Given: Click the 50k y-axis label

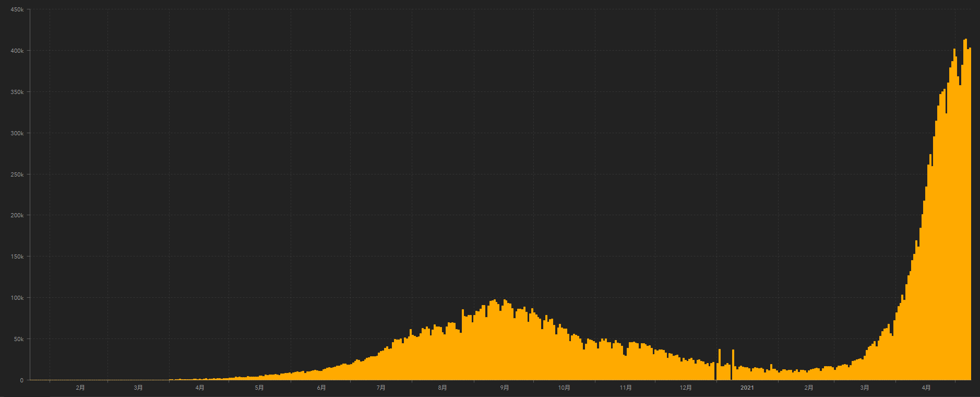Looking at the screenshot, I should (19, 339).
